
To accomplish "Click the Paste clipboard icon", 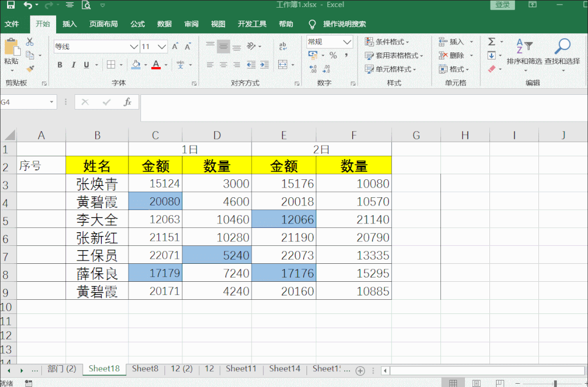I will click(11, 47).
